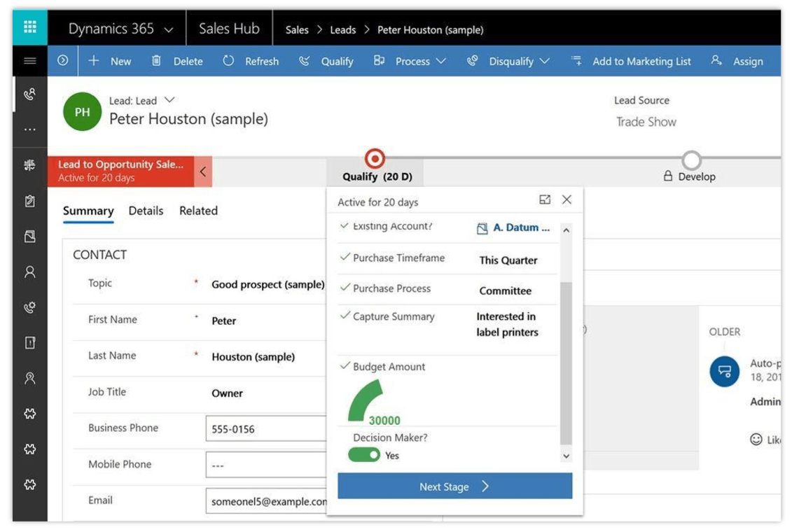This screenshot has height=532, width=799.
Task: Click the Lead to Opportunity Sales process label
Action: coord(120,171)
